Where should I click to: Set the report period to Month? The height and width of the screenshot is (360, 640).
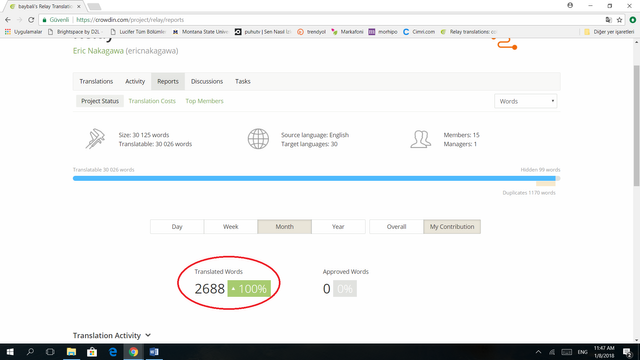point(284,227)
